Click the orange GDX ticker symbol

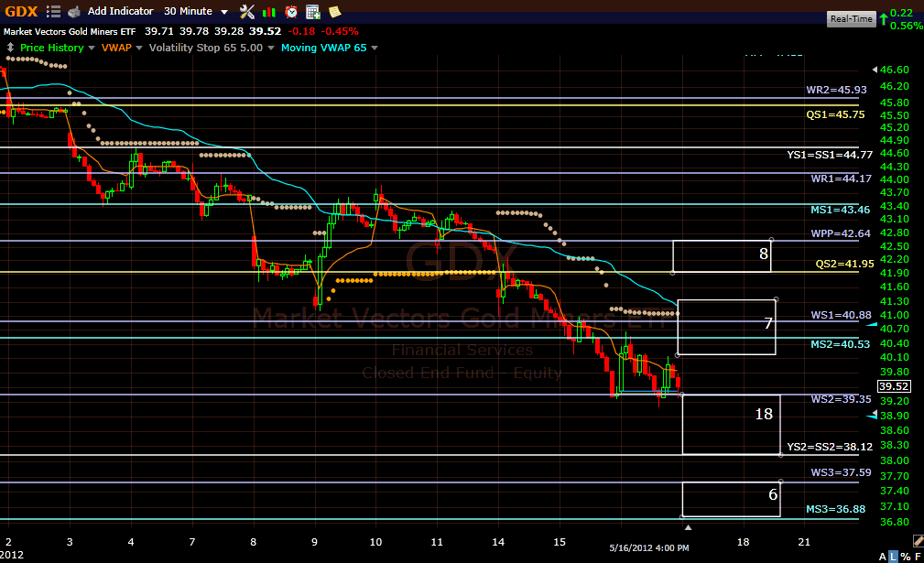pyautogui.click(x=21, y=11)
